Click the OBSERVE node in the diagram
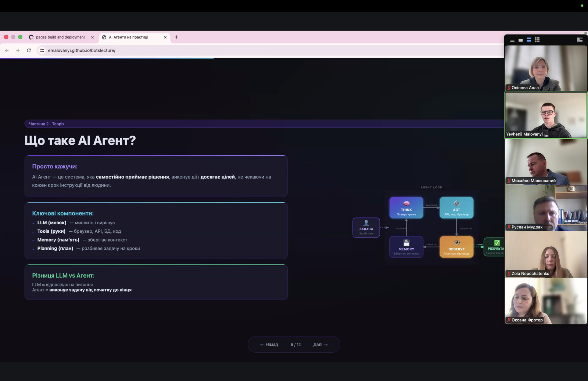Image resolution: width=588 pixels, height=381 pixels. click(456, 247)
